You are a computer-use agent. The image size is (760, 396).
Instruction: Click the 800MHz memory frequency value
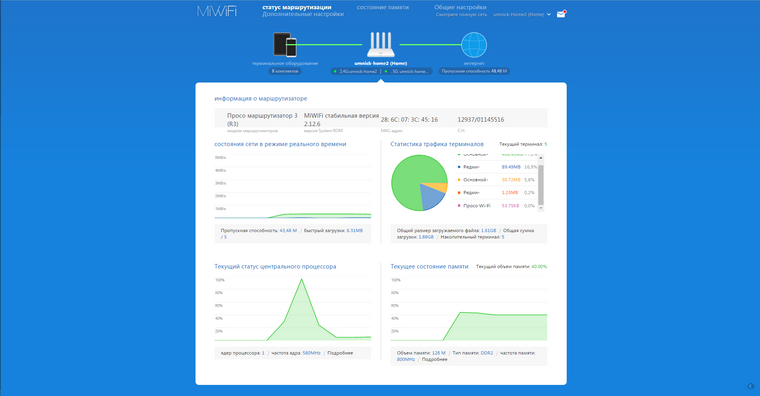pyautogui.click(x=406, y=359)
